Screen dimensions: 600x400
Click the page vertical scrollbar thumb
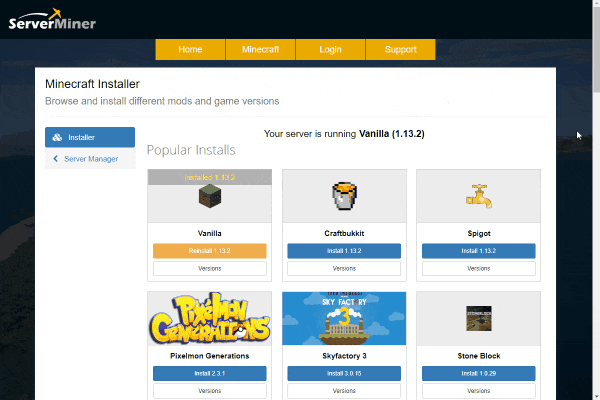click(596, 50)
